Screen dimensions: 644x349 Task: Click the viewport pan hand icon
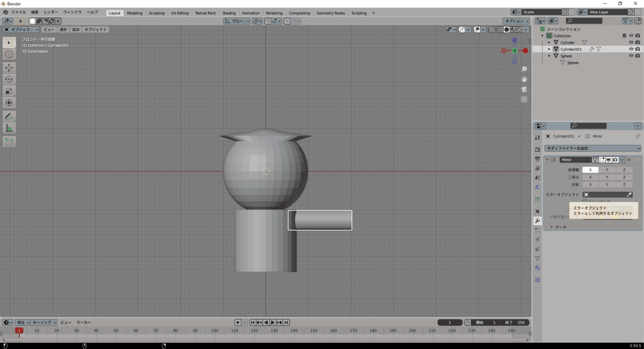[524, 79]
